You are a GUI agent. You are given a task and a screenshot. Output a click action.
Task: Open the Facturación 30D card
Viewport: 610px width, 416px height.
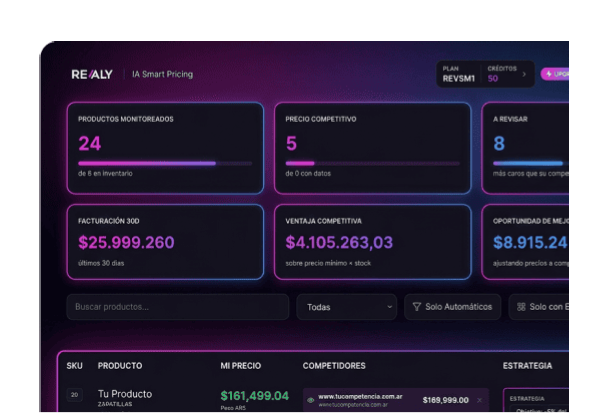(165, 242)
